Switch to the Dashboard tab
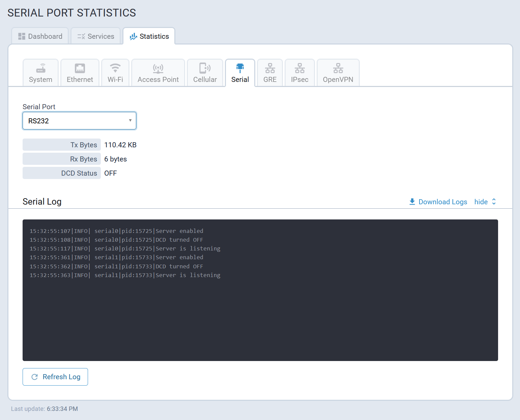The image size is (520, 420). coord(40,36)
